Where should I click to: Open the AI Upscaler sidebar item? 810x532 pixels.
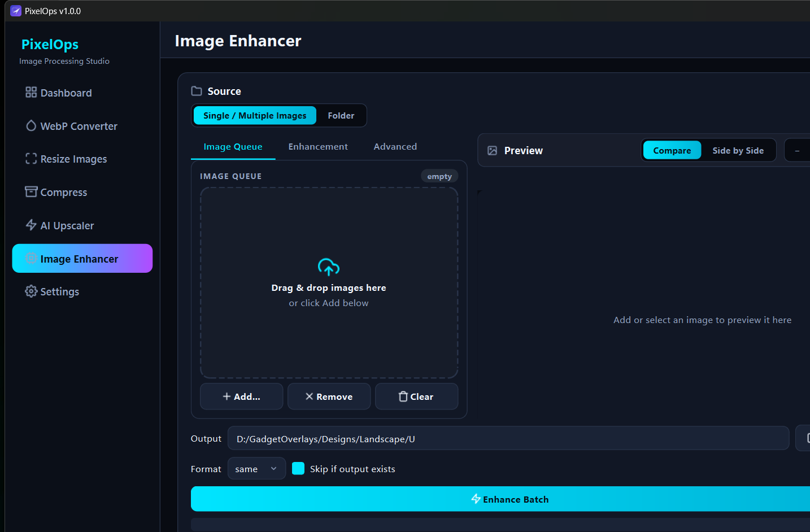82,225
